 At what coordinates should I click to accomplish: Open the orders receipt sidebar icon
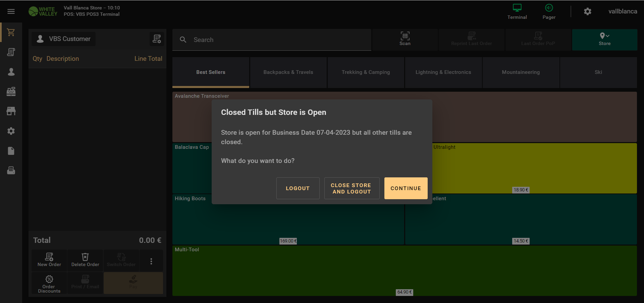tap(11, 52)
